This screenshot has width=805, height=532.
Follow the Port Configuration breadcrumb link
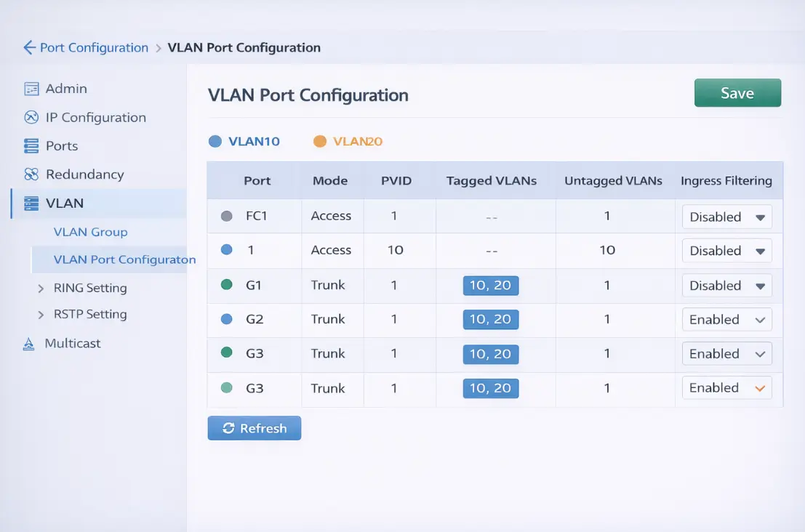(94, 48)
